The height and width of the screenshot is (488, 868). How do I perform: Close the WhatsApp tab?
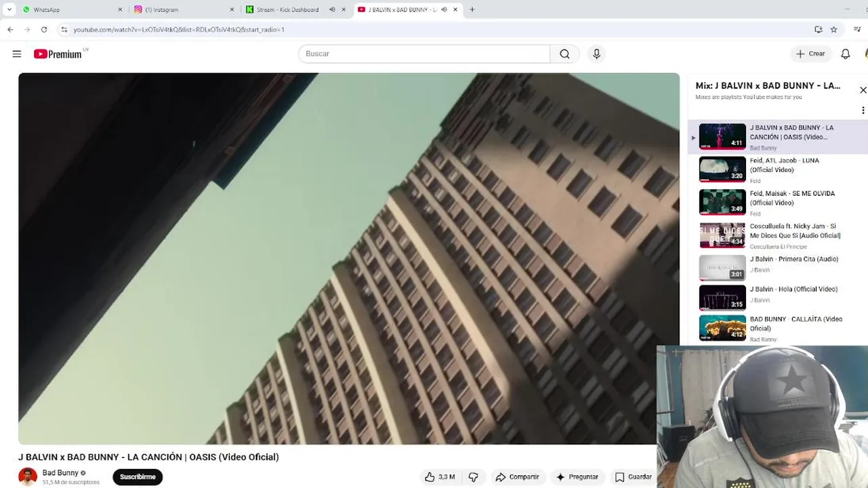point(120,9)
